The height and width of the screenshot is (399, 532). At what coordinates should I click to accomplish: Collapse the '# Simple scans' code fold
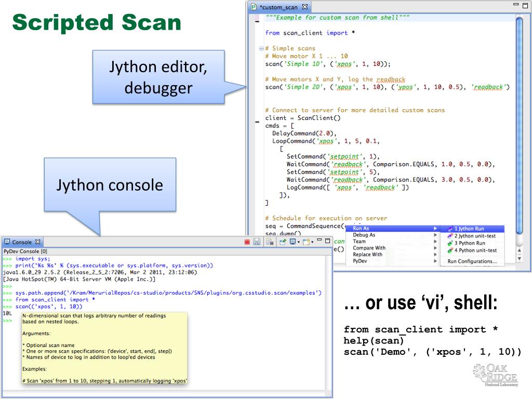coord(261,48)
